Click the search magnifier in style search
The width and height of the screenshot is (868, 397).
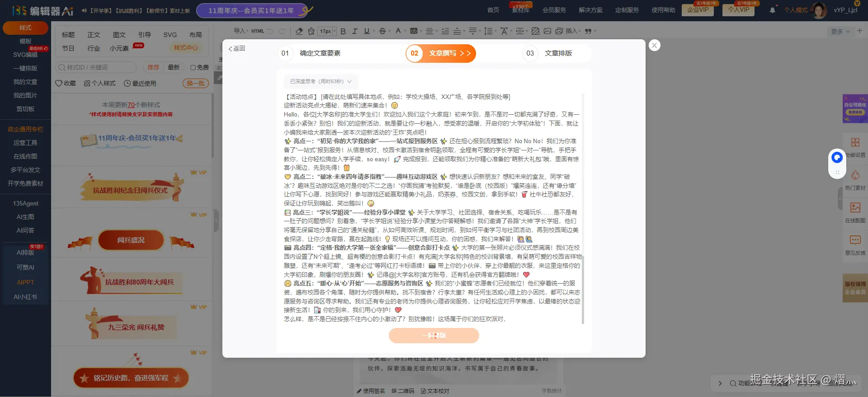pos(62,67)
